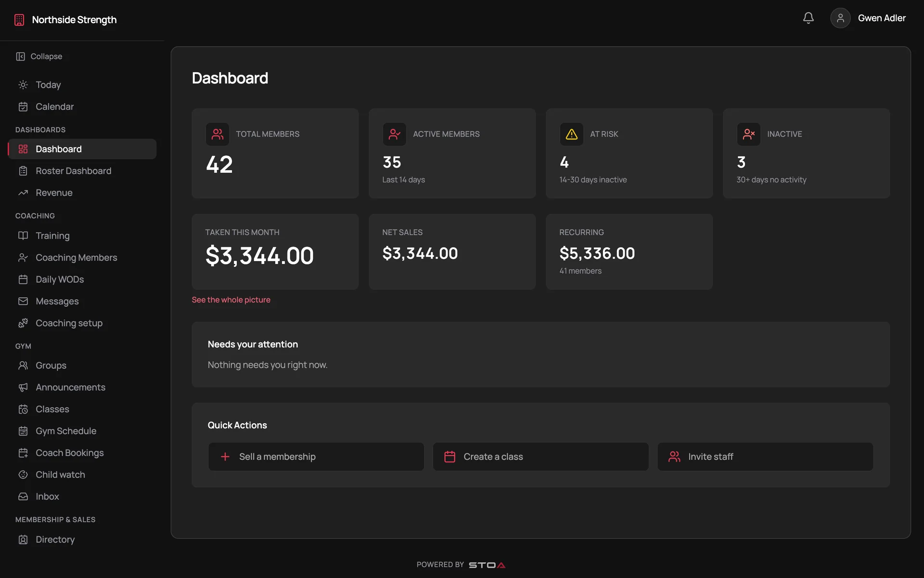Click the Announcements megaphone icon
Image resolution: width=924 pixels, height=578 pixels.
23,387
